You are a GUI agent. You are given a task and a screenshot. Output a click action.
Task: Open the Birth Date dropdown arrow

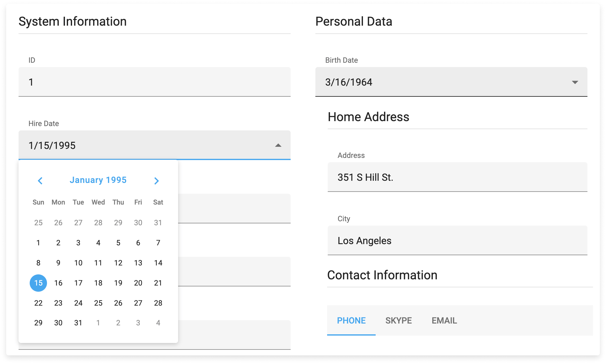click(575, 82)
